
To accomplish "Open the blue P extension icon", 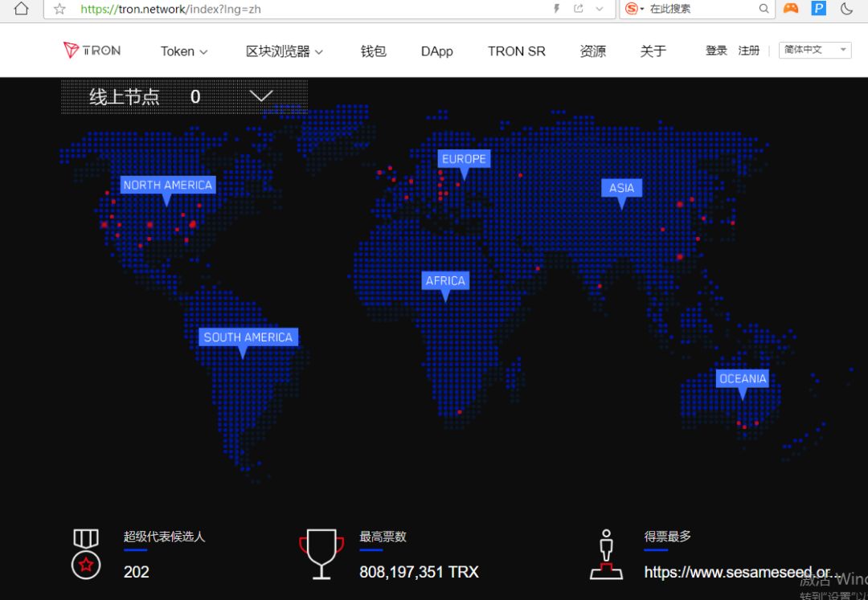I will [x=818, y=8].
